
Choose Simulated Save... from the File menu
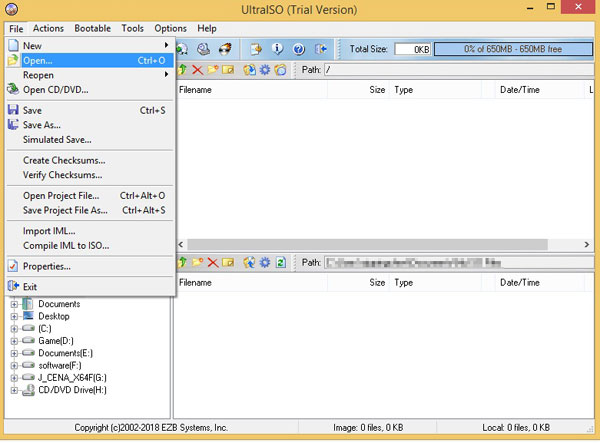(90, 140)
